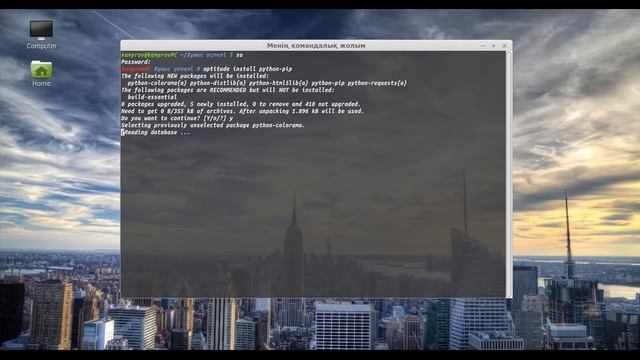Maximize the terminal window

tap(493, 46)
